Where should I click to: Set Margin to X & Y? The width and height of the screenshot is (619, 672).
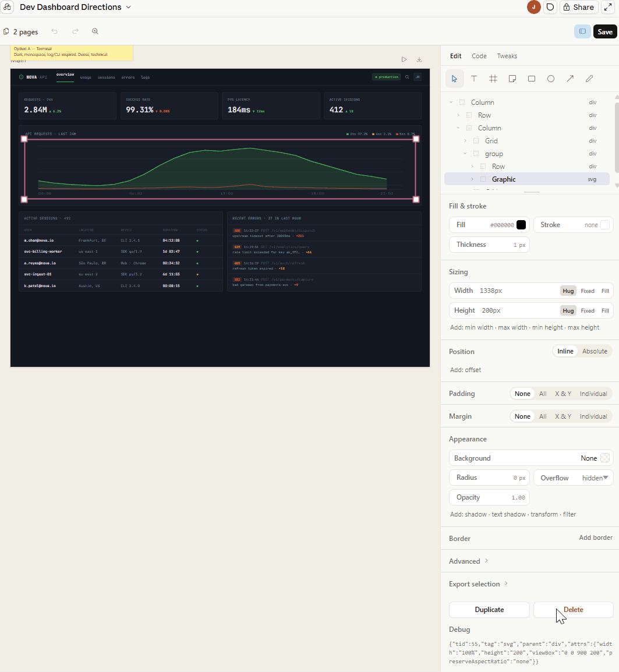tap(563, 416)
